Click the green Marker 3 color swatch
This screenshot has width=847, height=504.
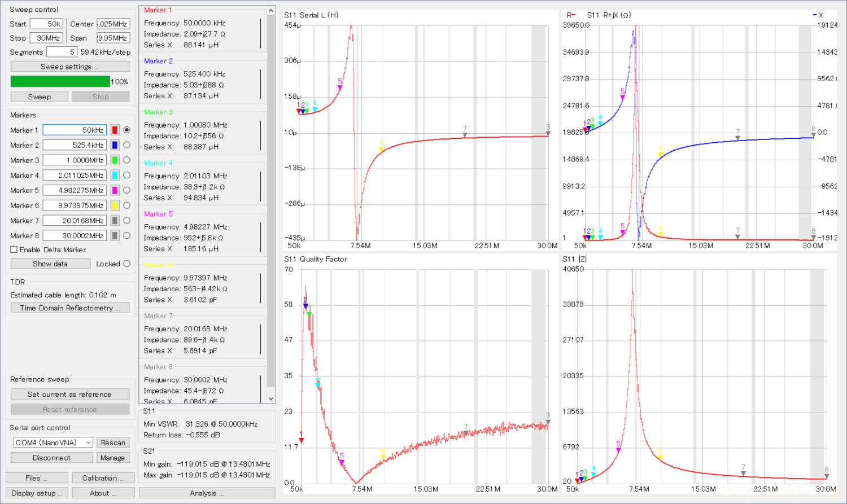115,160
